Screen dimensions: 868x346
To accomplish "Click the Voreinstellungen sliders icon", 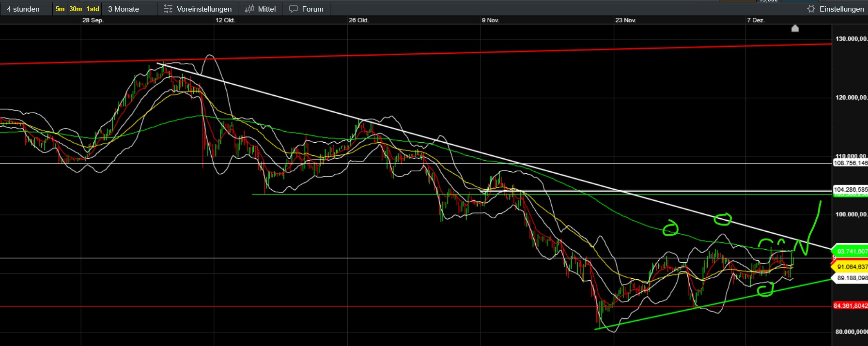I will coord(168,9).
